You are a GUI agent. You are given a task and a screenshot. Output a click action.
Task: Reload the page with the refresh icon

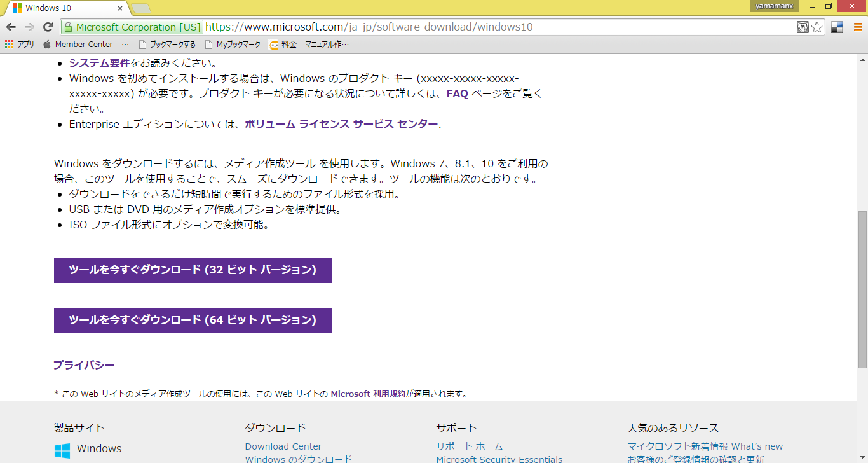click(48, 27)
